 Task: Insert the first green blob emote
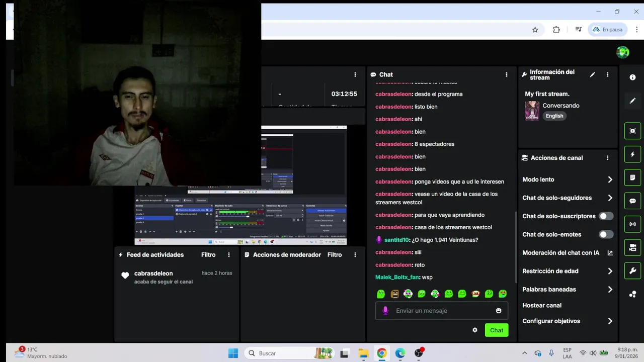[381, 294]
